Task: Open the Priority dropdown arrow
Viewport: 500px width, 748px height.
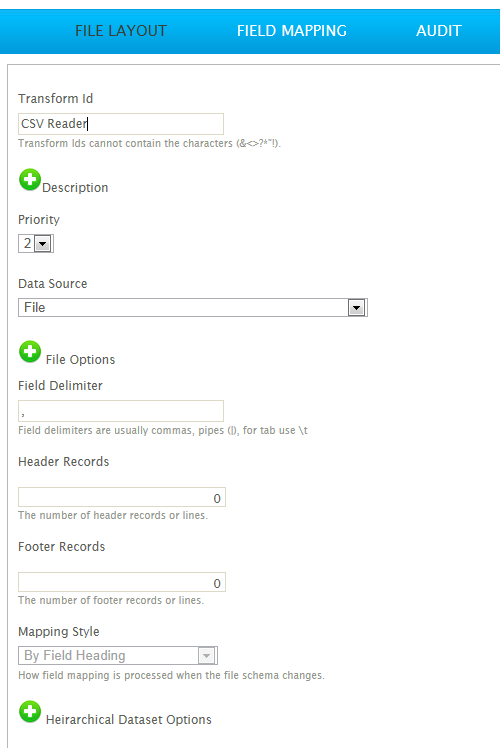Action: tap(43, 244)
